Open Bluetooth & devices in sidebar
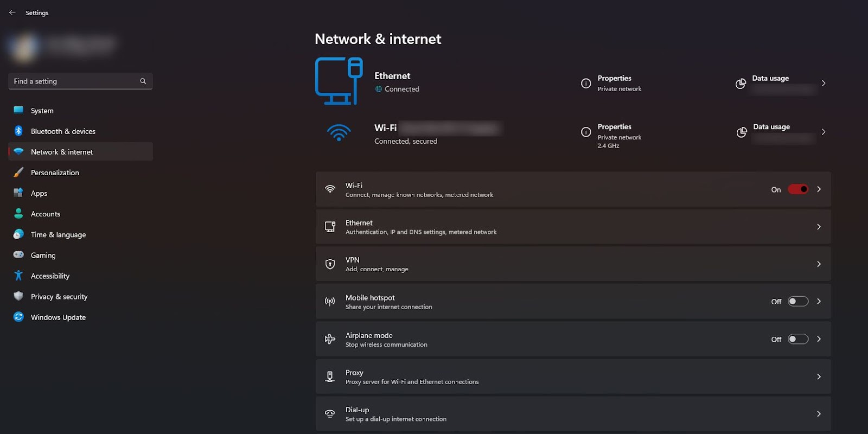 (x=63, y=131)
